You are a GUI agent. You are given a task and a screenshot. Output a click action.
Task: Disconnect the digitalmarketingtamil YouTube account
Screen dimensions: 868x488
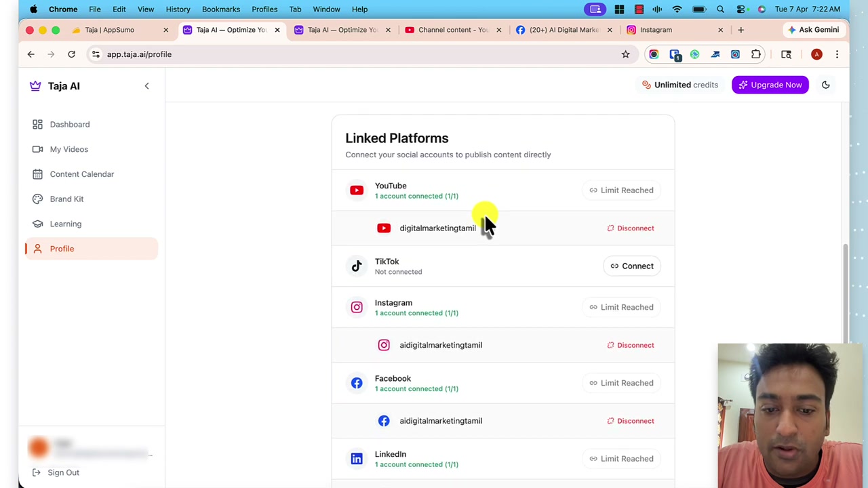630,228
